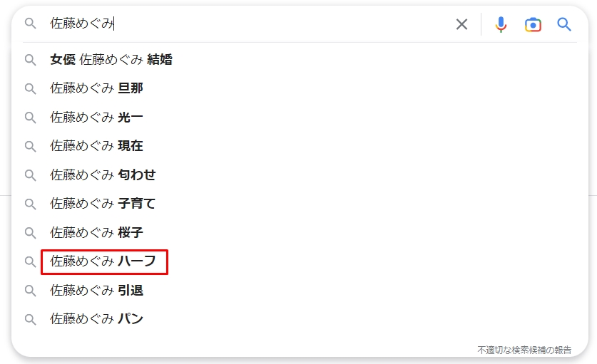Click the magnifier icon left of the search input
The image size is (597, 364).
31,24
